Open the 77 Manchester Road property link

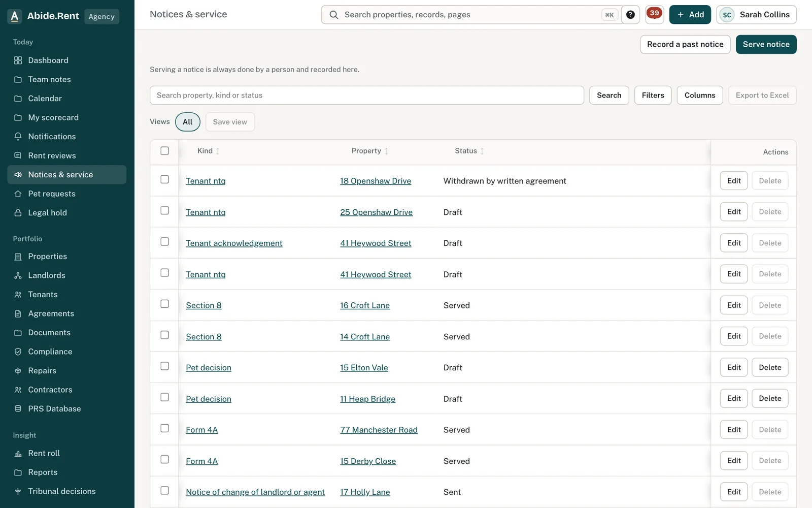click(x=379, y=430)
